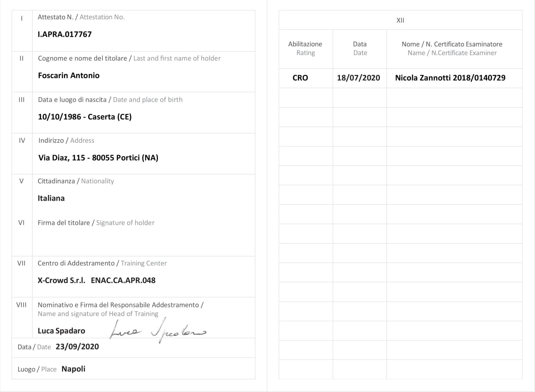Click the Data Date column header
Screen dimensions: 535x392
coord(360,48)
